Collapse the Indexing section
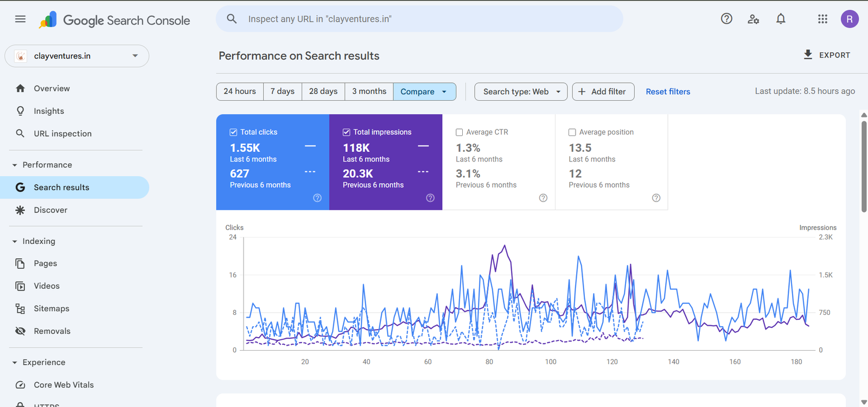 15,241
